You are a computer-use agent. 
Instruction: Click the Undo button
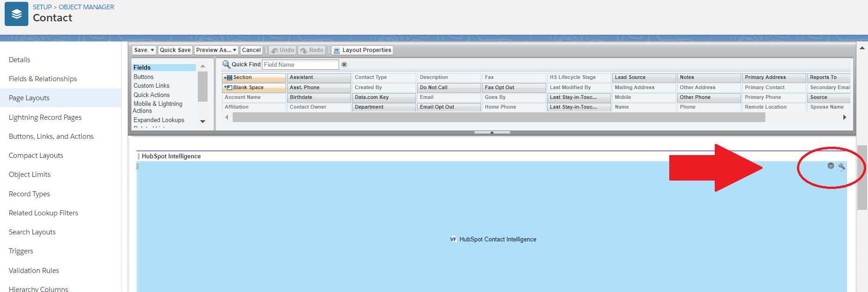coord(282,50)
